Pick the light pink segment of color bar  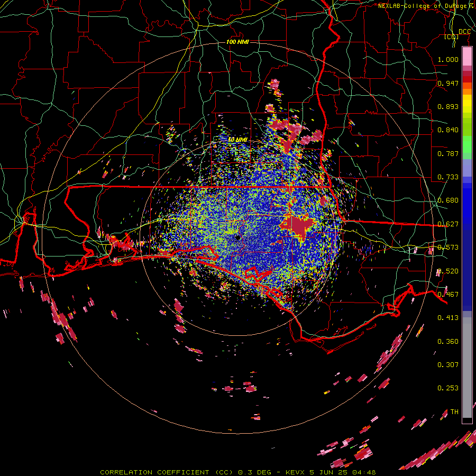click(467, 56)
